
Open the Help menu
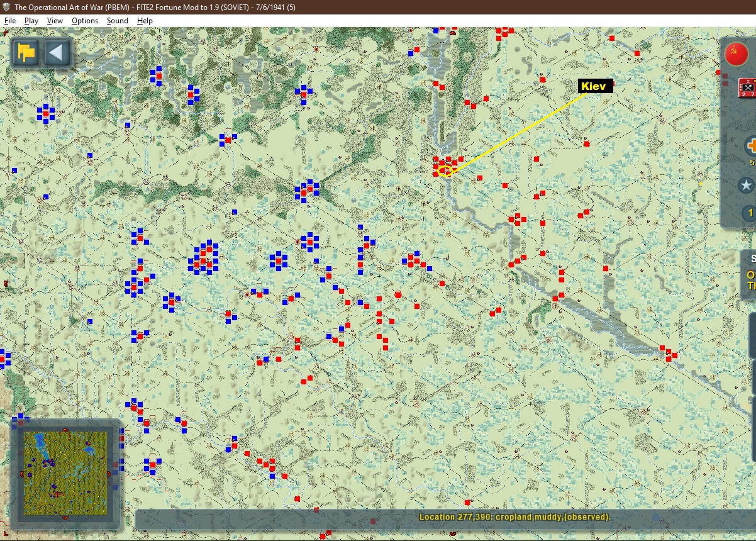(145, 21)
